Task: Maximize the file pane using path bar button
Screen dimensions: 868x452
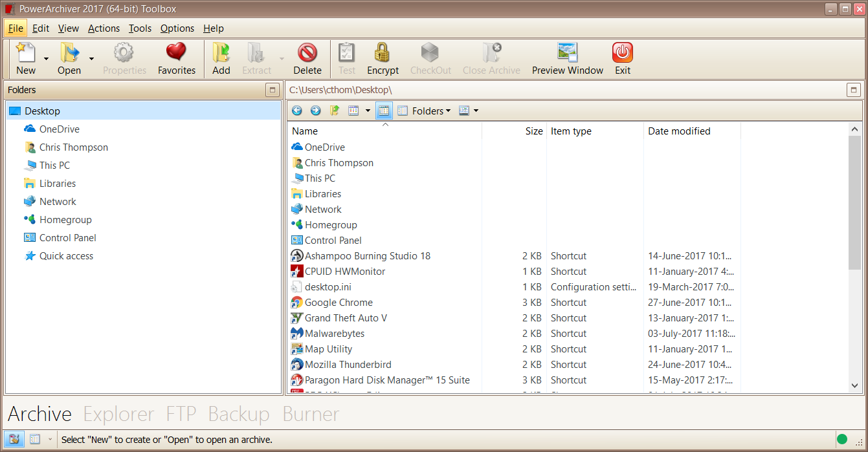Action: [854, 90]
